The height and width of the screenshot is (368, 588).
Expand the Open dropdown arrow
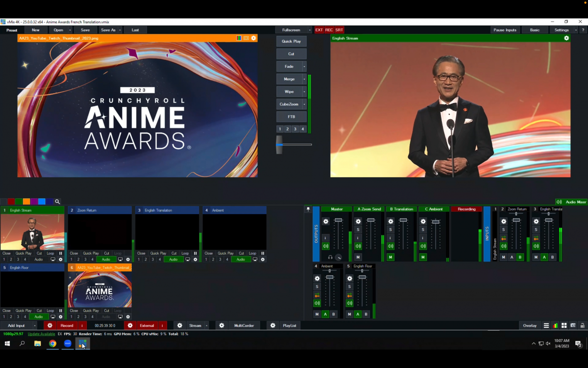point(70,30)
